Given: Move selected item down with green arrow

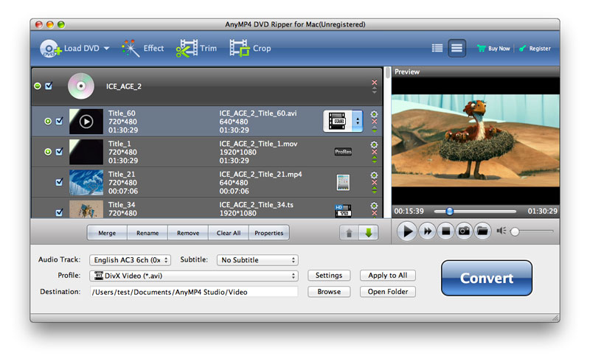Looking at the screenshot, I should click(367, 233).
